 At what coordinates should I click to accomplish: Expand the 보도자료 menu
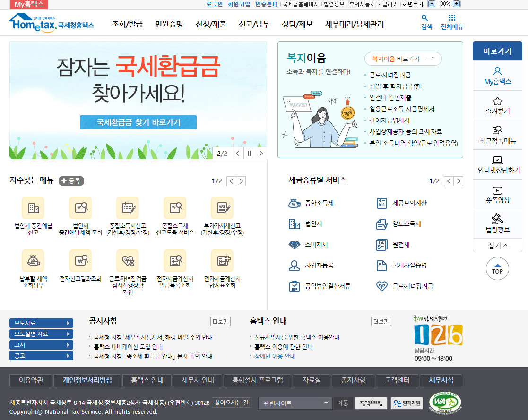(x=42, y=323)
